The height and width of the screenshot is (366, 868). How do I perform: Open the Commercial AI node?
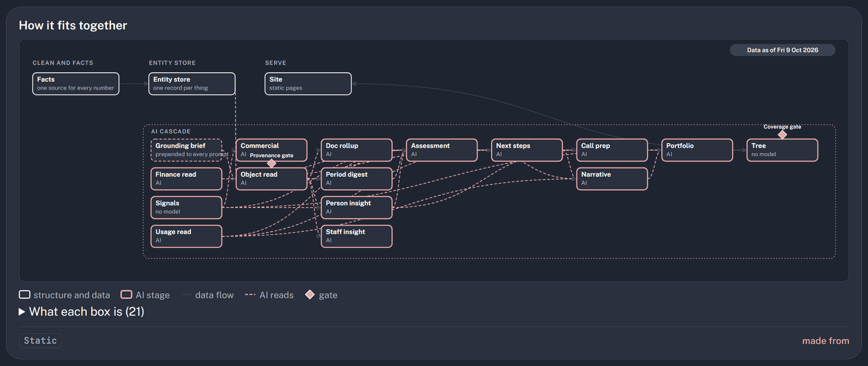[x=271, y=150]
